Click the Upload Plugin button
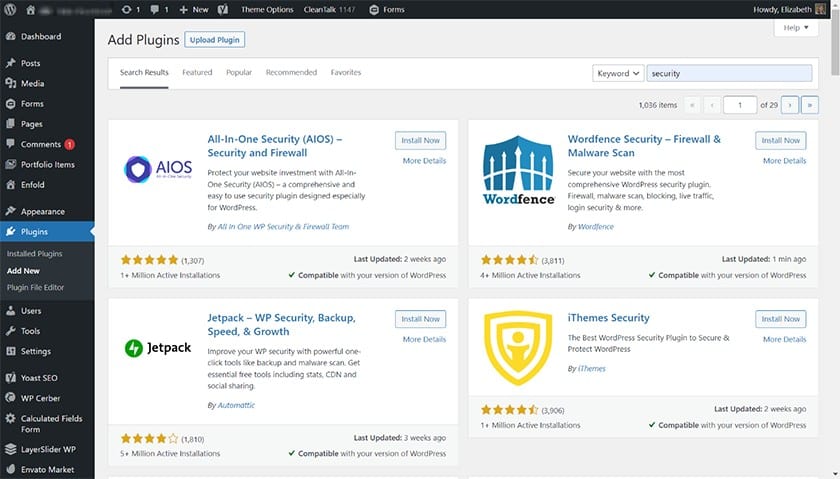The image size is (840, 479). (x=214, y=40)
